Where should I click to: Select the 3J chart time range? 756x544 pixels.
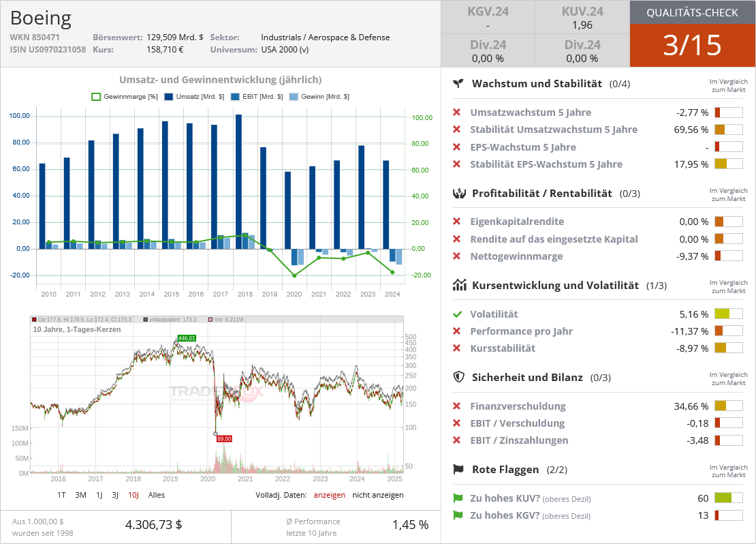(115, 495)
